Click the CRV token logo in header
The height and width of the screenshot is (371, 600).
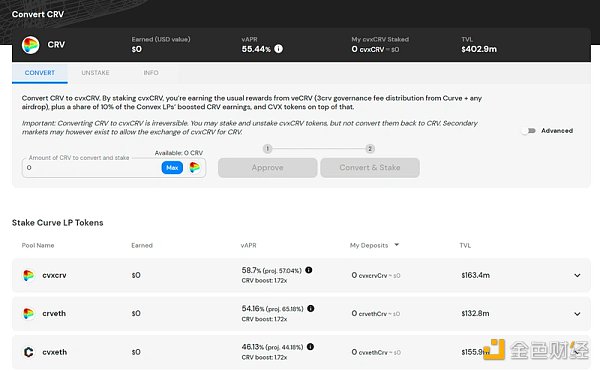coord(30,45)
